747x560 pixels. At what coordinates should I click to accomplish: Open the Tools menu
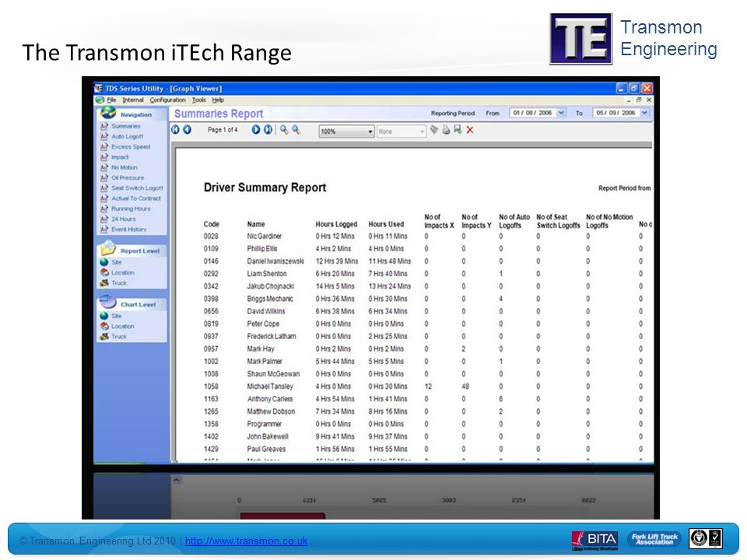tap(199, 100)
